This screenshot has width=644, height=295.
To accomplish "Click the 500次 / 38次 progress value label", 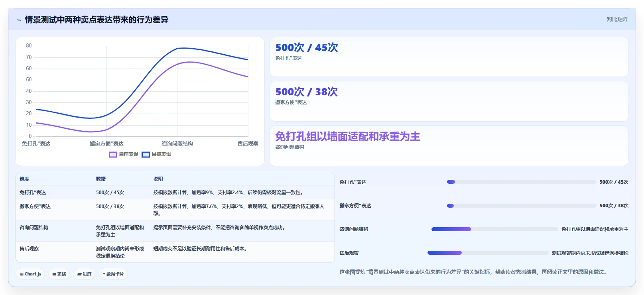I will [614, 206].
